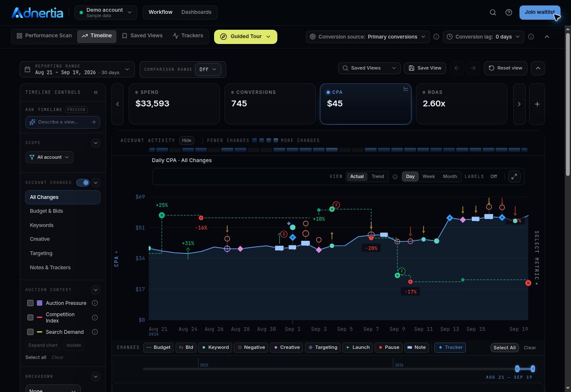Screen dimensions: 571x392
Task: Click the Save View button
Action: (425, 68)
